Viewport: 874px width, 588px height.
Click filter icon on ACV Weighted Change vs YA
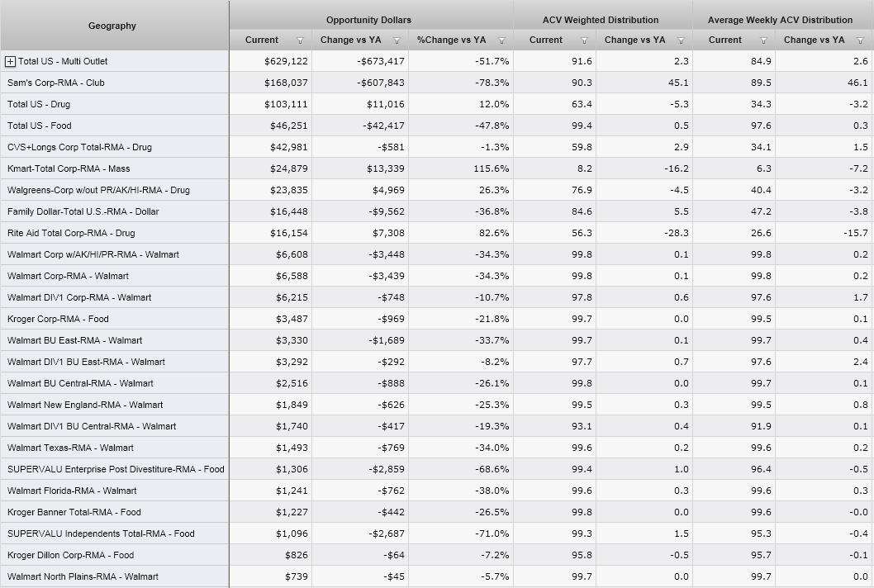[681, 40]
